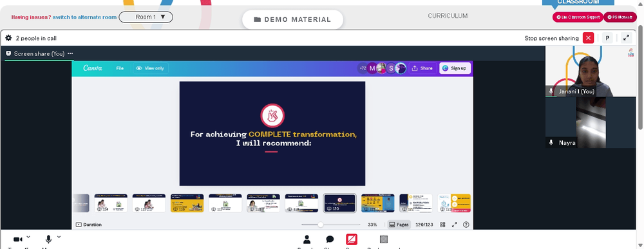
Task: Open the Canva File menu
Action: point(120,68)
